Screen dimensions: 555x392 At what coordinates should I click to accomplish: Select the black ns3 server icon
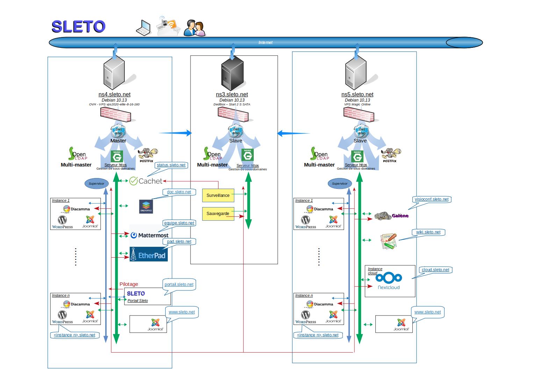[232, 75]
